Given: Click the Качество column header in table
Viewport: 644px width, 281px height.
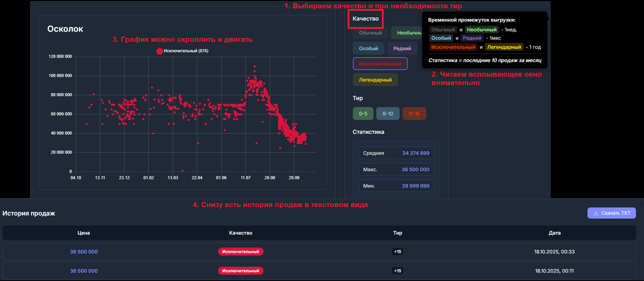Looking at the screenshot, I should pos(240,233).
